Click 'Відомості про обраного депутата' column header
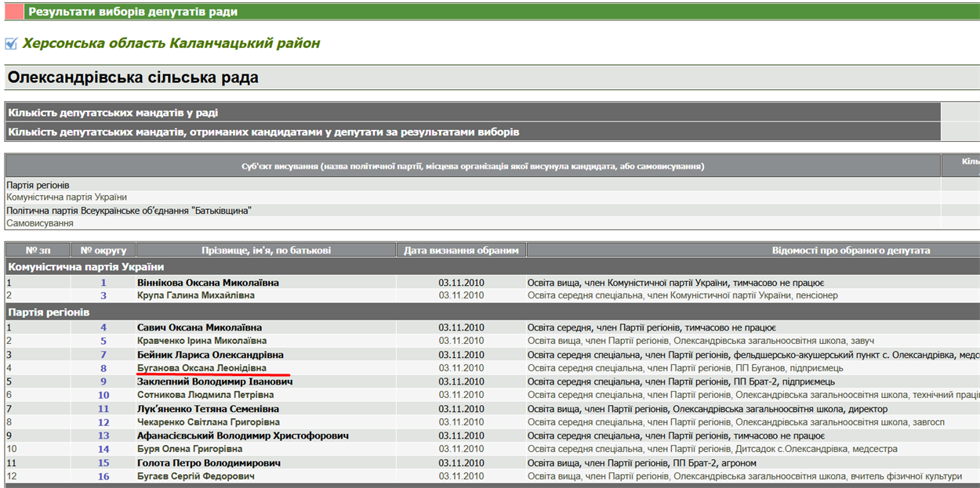 [851, 251]
